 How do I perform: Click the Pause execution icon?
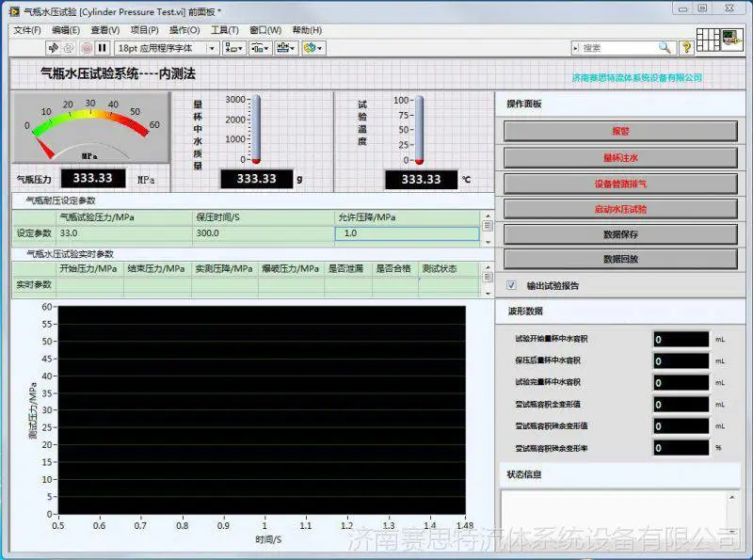point(102,48)
